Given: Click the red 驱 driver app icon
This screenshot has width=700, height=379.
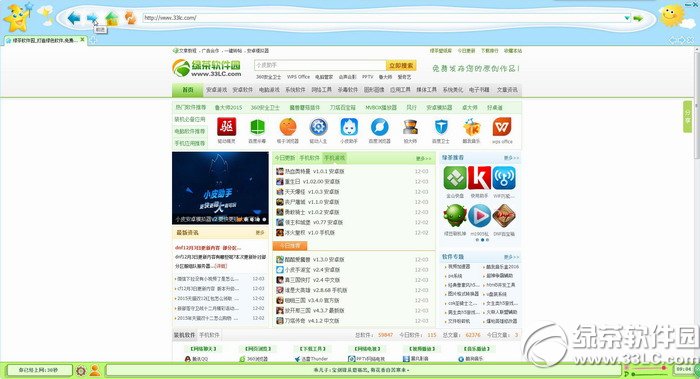Looking at the screenshot, I should tap(226, 127).
